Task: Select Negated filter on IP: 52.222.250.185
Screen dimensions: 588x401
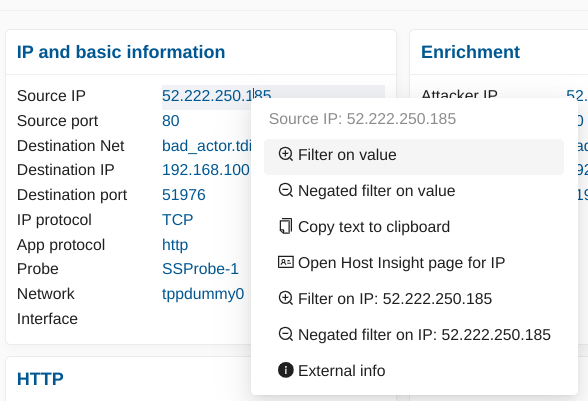Action: coord(414,335)
